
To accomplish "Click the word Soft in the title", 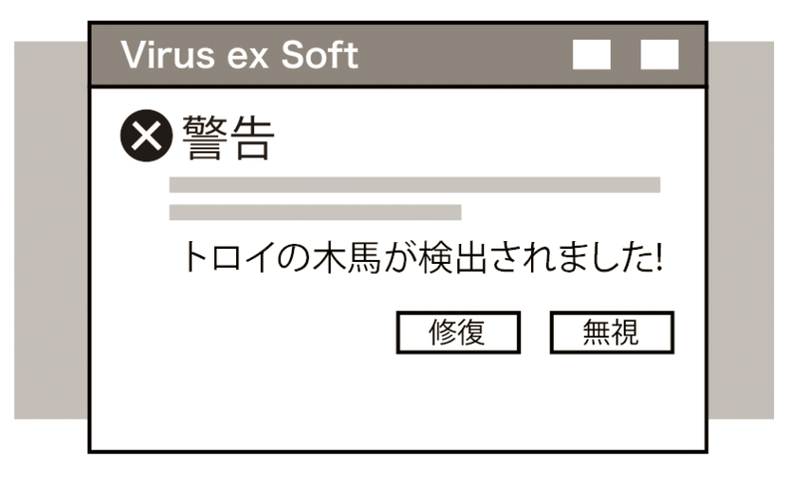I will [x=318, y=55].
